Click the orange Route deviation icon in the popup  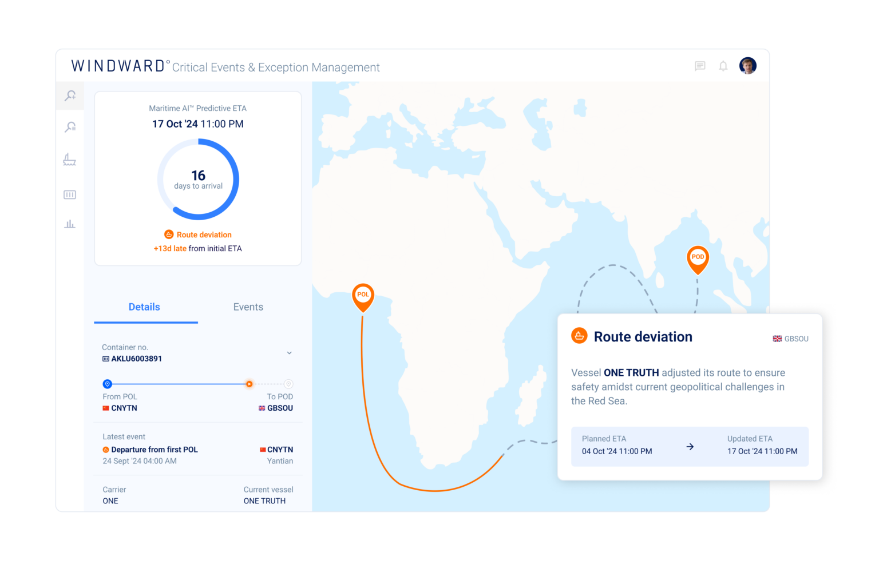pos(579,336)
